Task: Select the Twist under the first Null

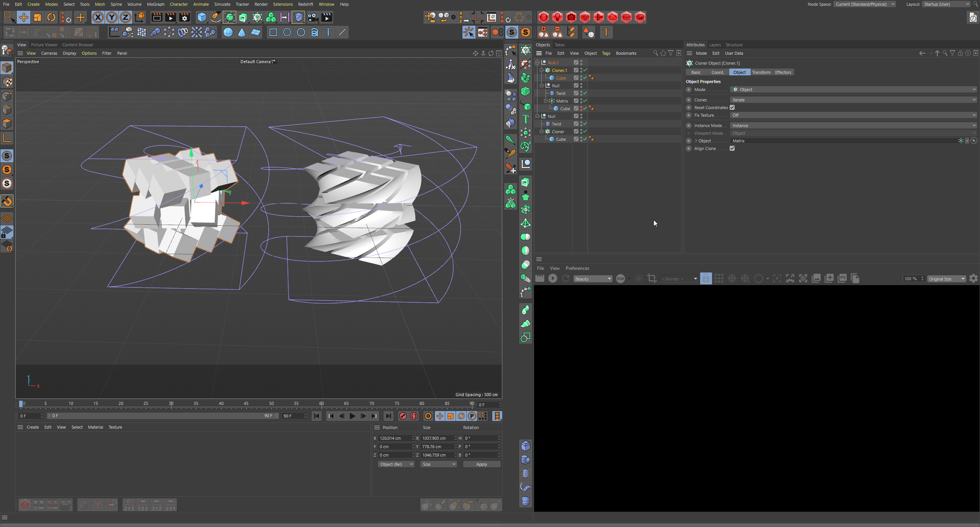Action: 560,93
